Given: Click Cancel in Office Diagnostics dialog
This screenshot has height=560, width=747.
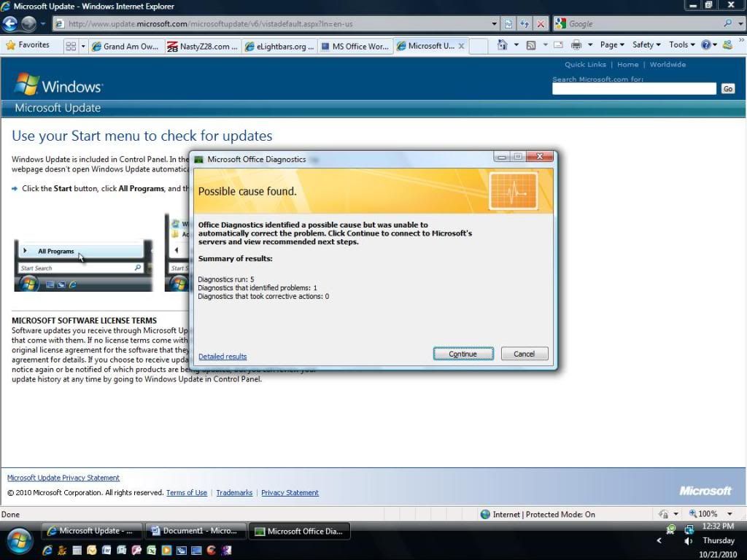Looking at the screenshot, I should point(524,354).
